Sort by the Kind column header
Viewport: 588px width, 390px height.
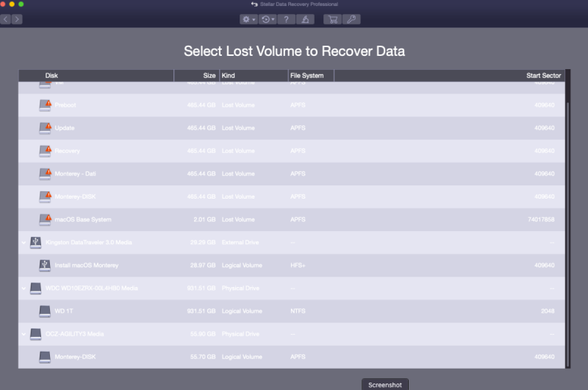[254, 76]
